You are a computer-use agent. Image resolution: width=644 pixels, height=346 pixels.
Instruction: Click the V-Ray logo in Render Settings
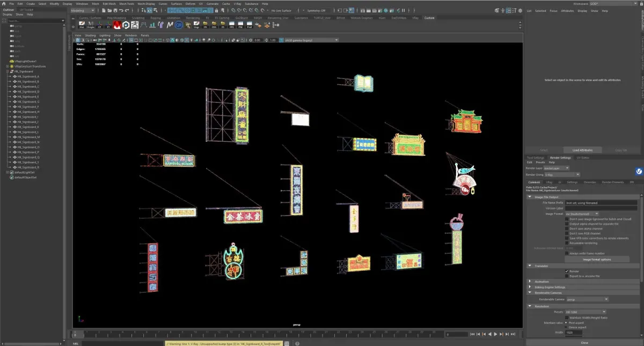tap(640, 171)
